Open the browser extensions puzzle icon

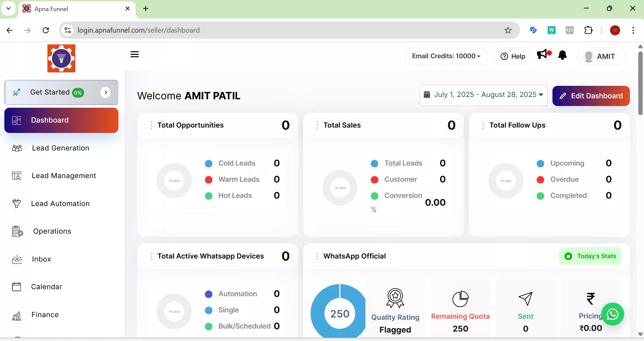click(x=588, y=30)
